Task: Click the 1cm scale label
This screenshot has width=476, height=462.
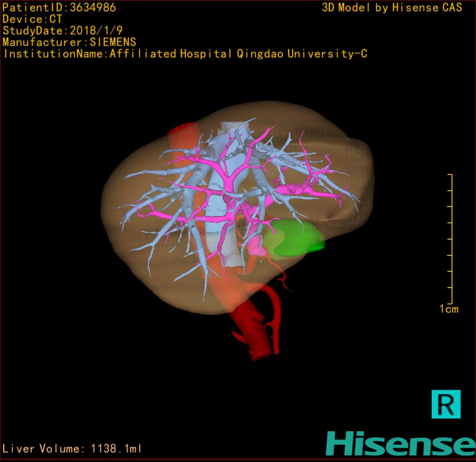Action: click(x=449, y=309)
